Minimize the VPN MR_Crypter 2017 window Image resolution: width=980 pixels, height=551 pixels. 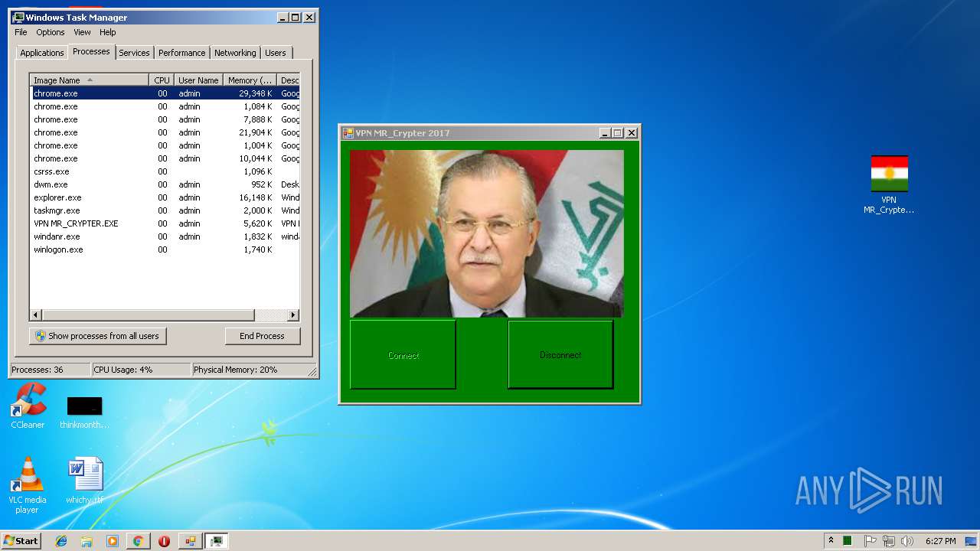tap(605, 133)
